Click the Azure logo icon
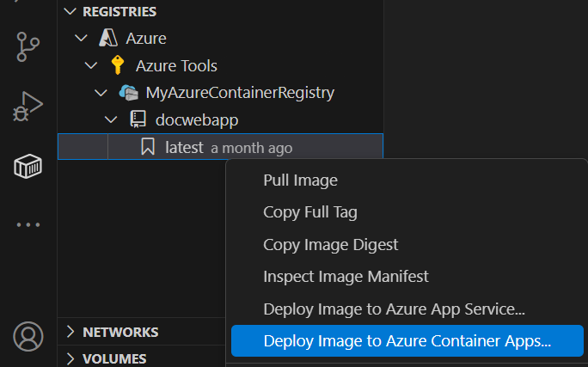Viewport: 588px width, 367px height. (x=108, y=38)
